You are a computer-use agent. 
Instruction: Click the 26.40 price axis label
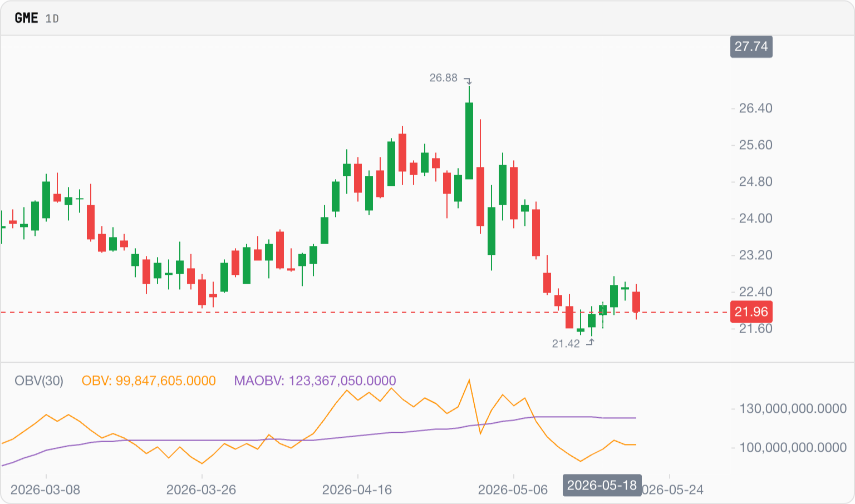[755, 108]
